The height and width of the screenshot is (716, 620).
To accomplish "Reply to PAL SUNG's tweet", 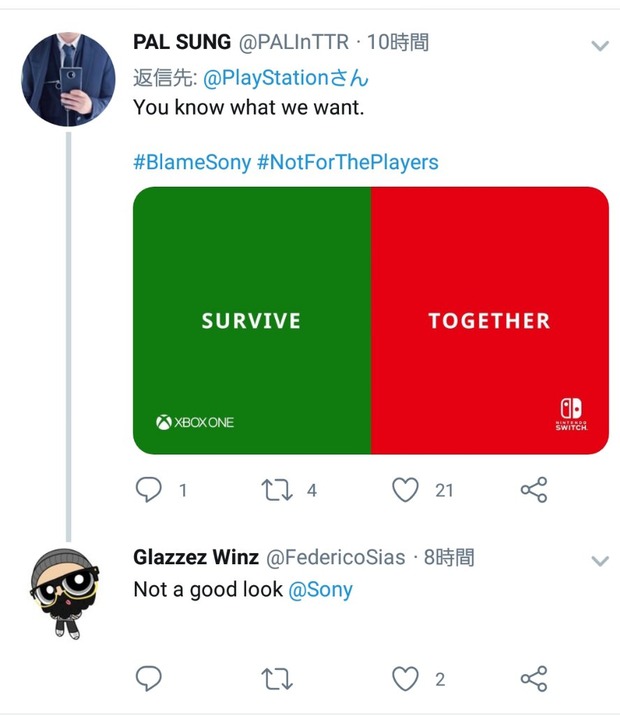I will point(148,489).
